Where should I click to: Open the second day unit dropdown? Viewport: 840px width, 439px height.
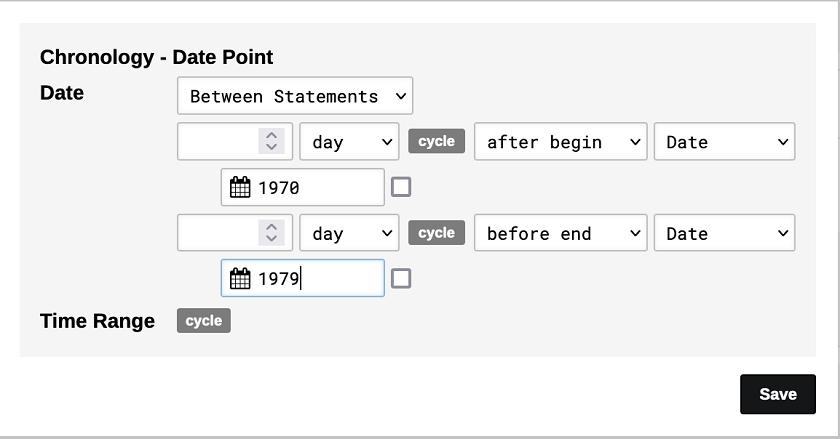click(349, 234)
